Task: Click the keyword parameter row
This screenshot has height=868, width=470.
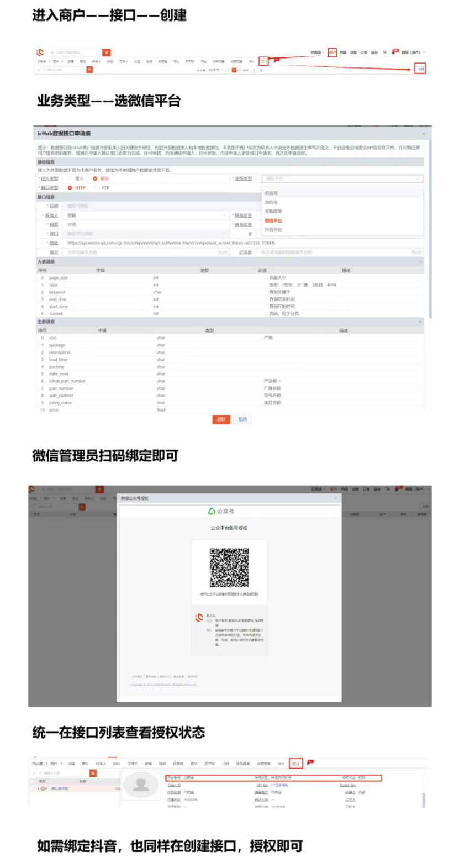Action: click(230, 292)
